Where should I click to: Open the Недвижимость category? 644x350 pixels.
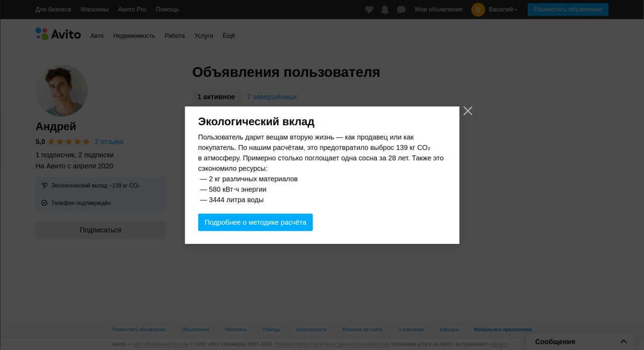[x=134, y=36]
